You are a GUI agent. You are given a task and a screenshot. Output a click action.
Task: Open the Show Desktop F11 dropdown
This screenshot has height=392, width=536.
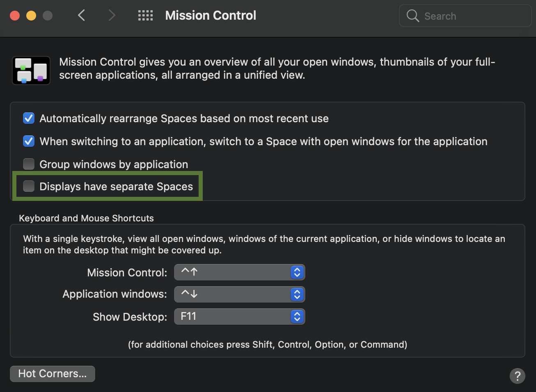[x=239, y=317]
